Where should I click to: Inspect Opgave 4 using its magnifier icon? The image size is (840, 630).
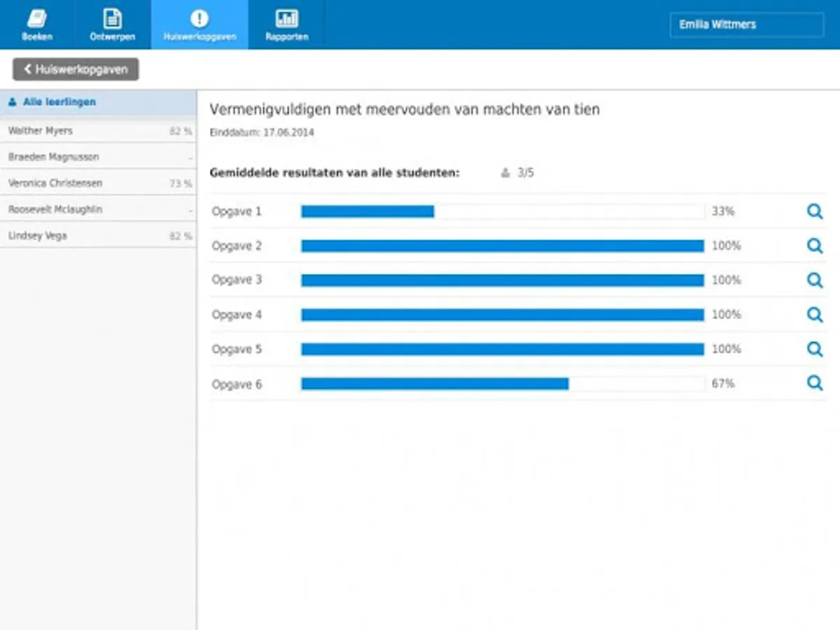coord(814,315)
